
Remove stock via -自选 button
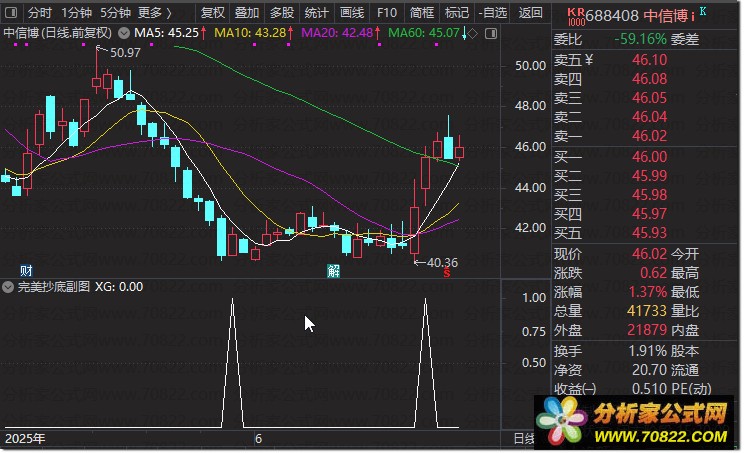tap(493, 13)
